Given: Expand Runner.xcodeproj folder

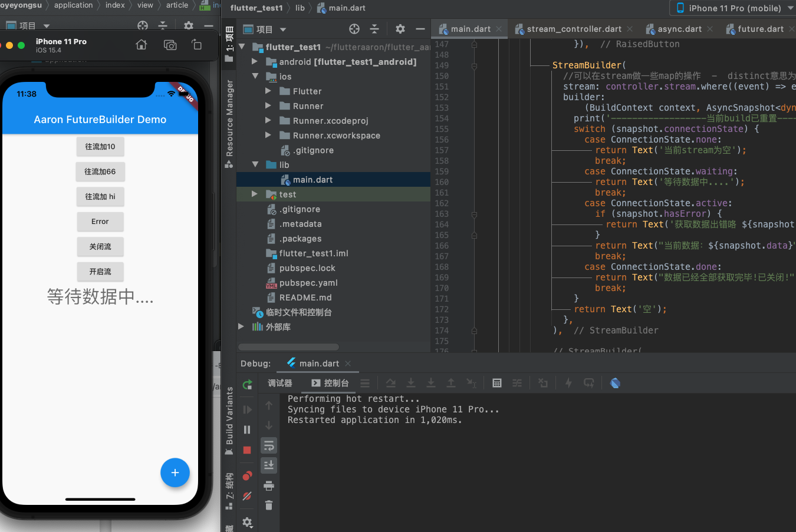Looking at the screenshot, I should [x=268, y=120].
